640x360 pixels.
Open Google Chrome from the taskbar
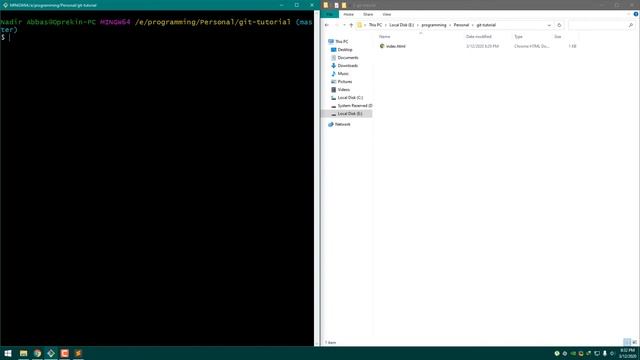point(38,353)
